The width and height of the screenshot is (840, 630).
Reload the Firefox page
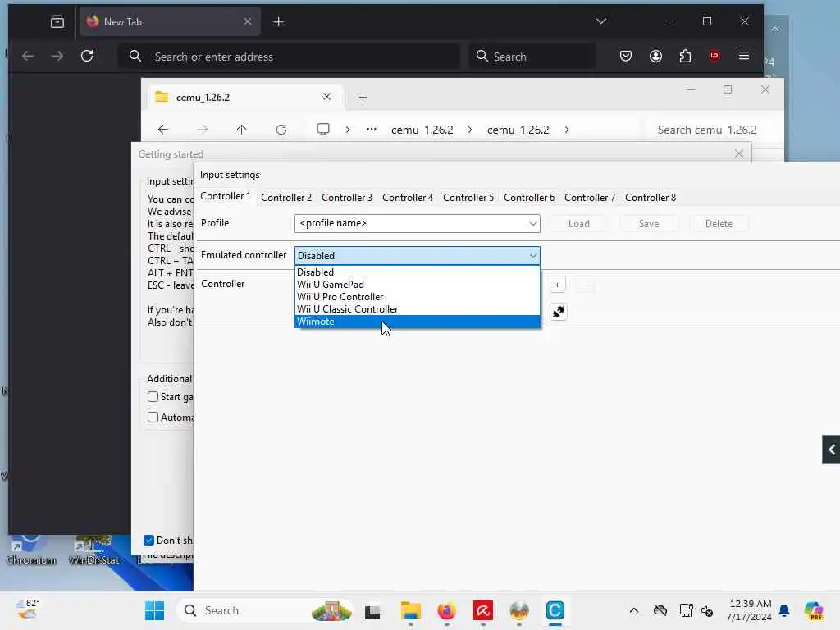[x=87, y=57]
